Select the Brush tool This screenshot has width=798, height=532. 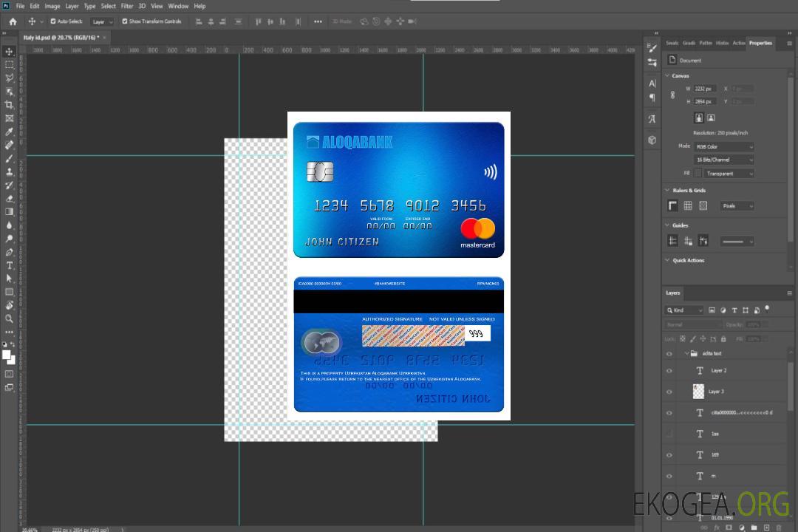coord(9,158)
